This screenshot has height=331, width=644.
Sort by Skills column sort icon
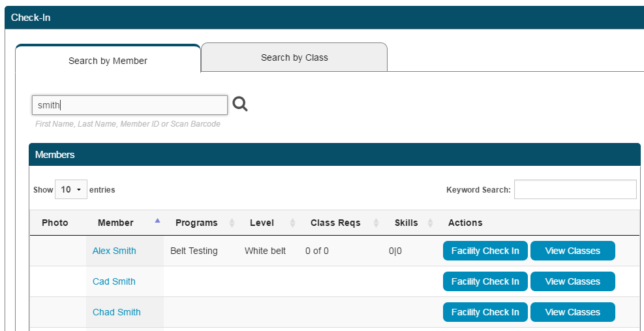[x=430, y=223]
